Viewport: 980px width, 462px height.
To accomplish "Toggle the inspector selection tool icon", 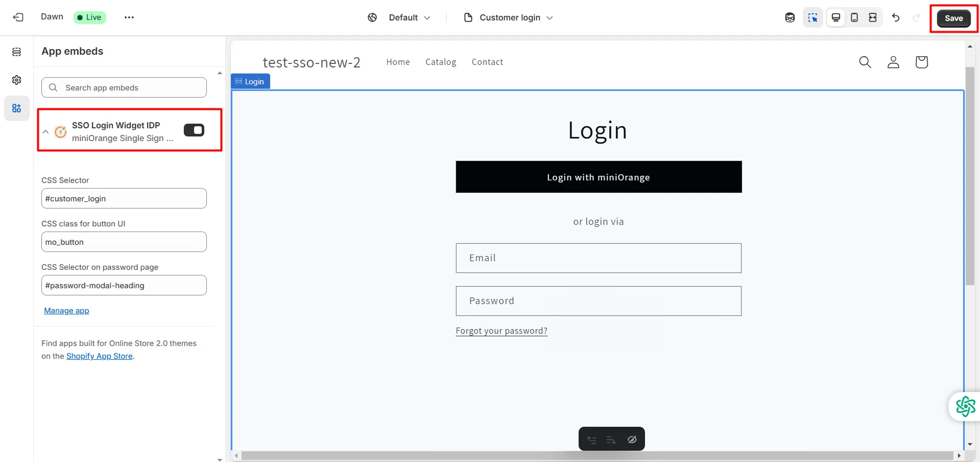I will (x=812, y=18).
